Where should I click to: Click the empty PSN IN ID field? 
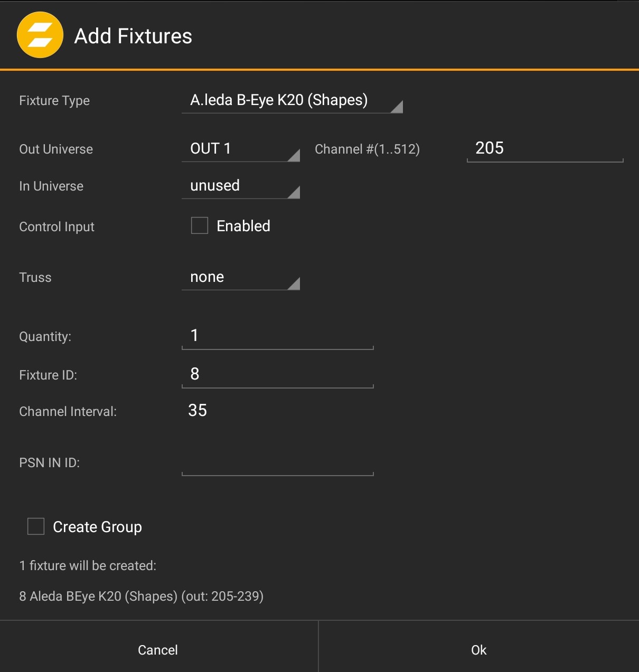point(277,463)
